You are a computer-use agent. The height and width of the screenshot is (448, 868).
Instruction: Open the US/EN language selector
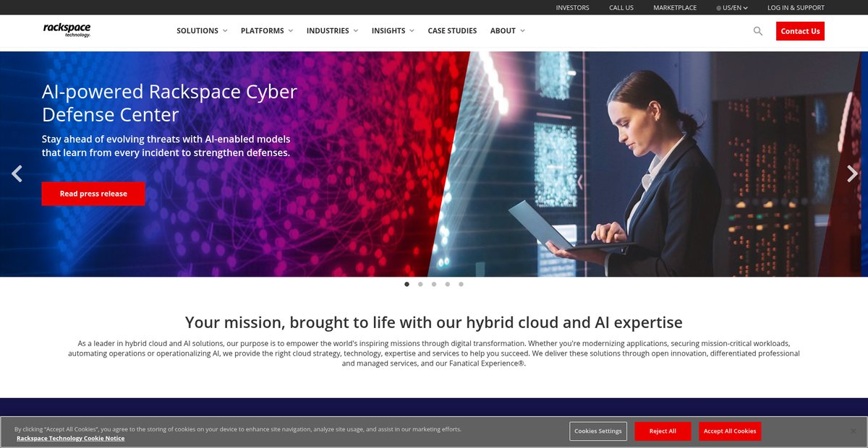tap(732, 8)
